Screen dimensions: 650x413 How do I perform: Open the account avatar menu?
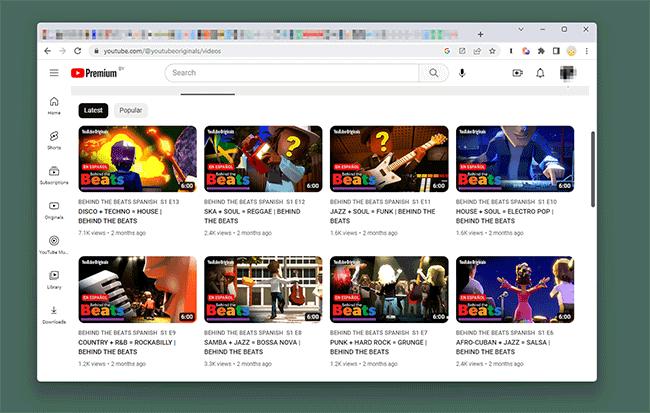pos(568,73)
